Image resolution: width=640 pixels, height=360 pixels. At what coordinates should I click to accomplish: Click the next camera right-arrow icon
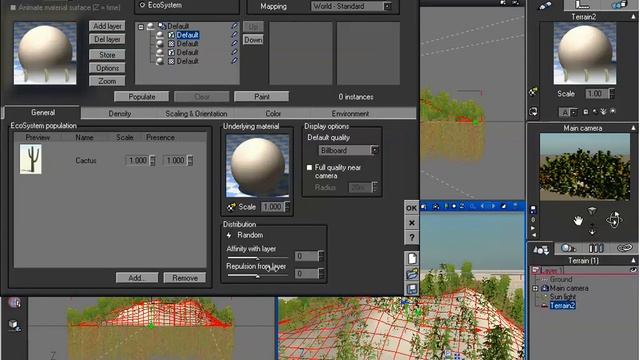[x=533, y=228]
